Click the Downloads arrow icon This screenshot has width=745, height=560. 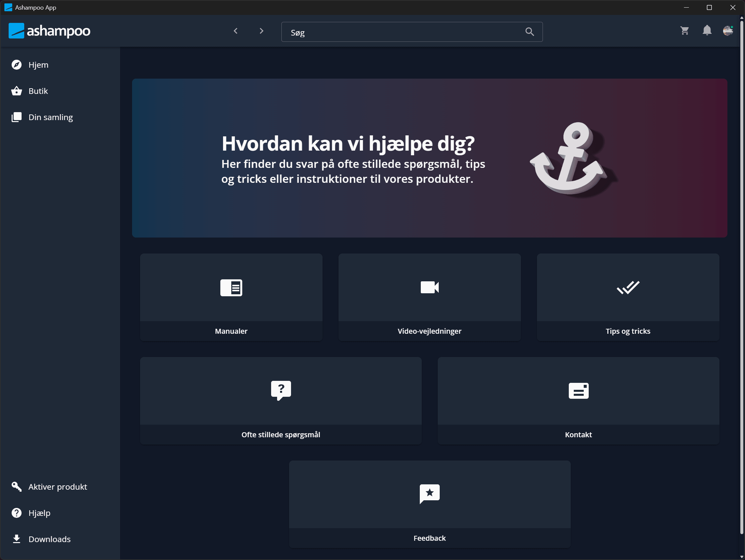(x=17, y=539)
